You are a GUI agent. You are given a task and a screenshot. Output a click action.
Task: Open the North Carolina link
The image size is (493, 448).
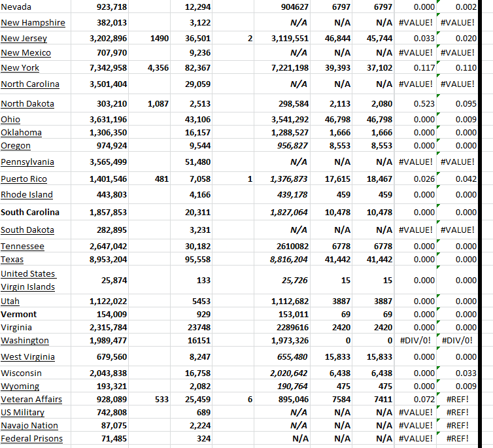pos(30,84)
